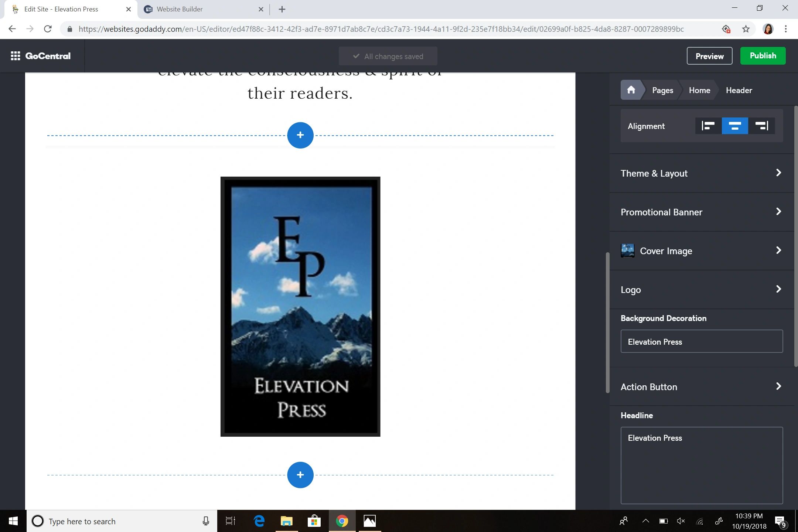Viewport: 798px width, 532px height.
Task: Expand the Action Button settings
Action: point(701,387)
